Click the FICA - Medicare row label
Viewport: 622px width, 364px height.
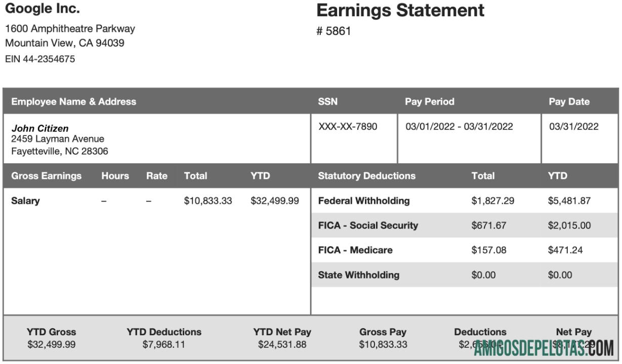coord(355,250)
